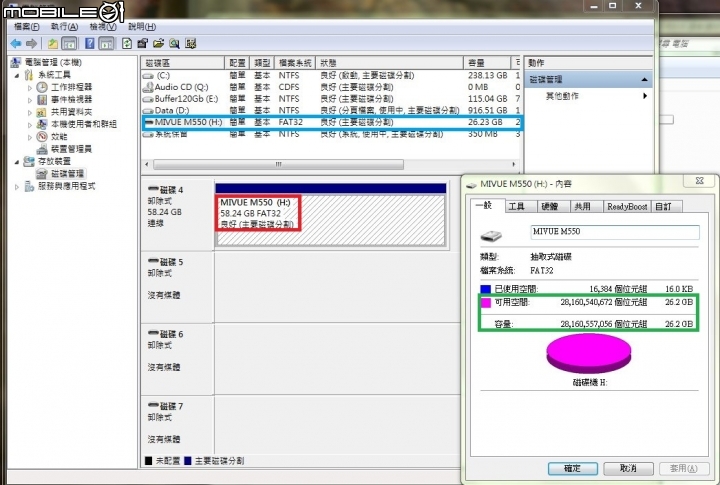Select the 效能 performance icon
720x485 pixels.
coord(42,136)
